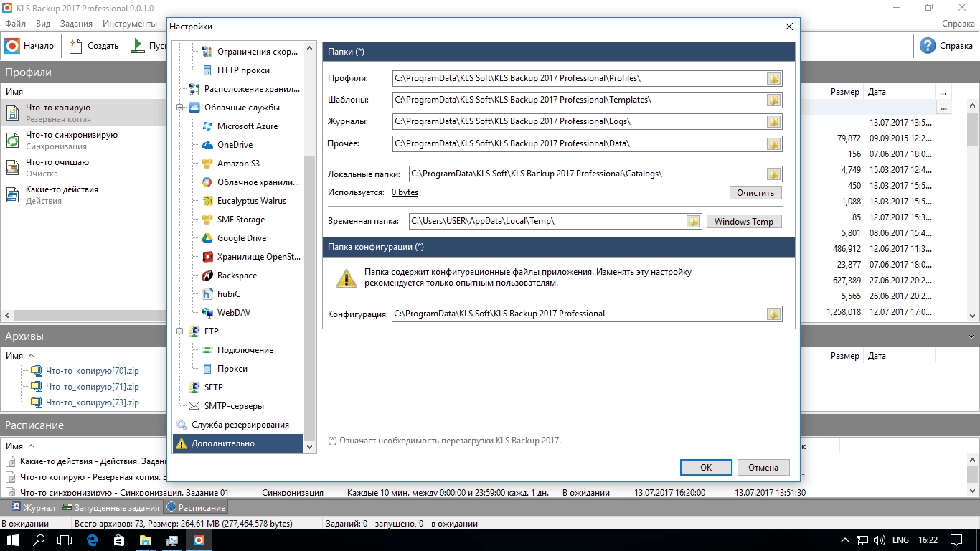Open Инструменты menu
This screenshot has width=980, height=551.
tap(130, 24)
